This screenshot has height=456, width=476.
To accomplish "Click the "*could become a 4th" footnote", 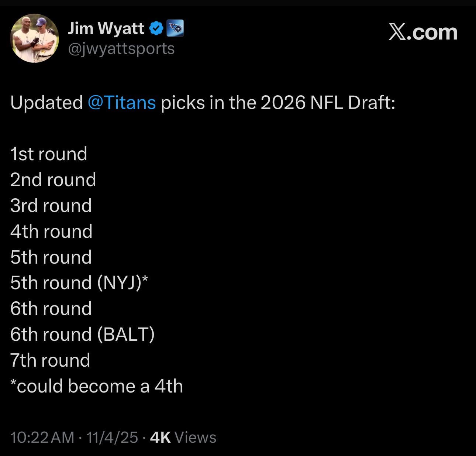I will coord(97,386).
